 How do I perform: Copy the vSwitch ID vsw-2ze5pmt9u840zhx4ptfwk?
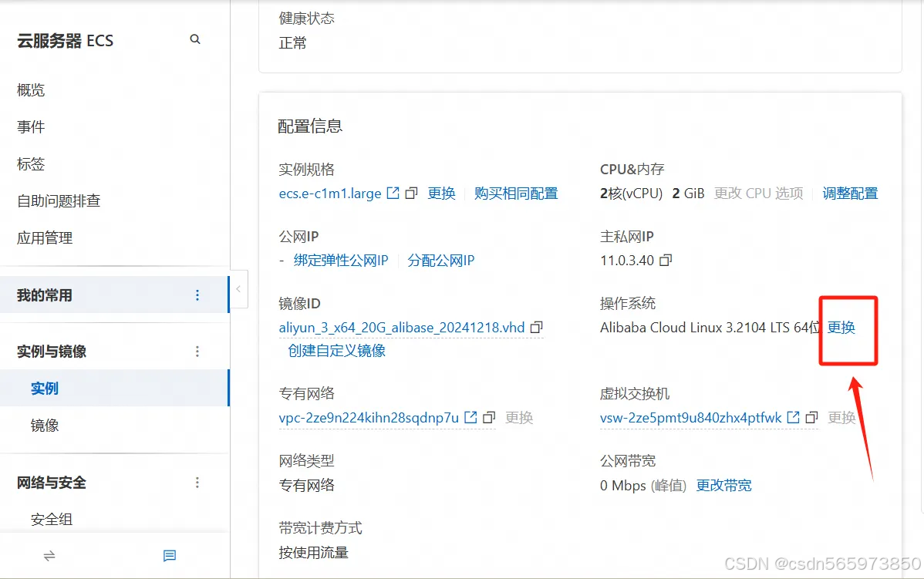(812, 417)
